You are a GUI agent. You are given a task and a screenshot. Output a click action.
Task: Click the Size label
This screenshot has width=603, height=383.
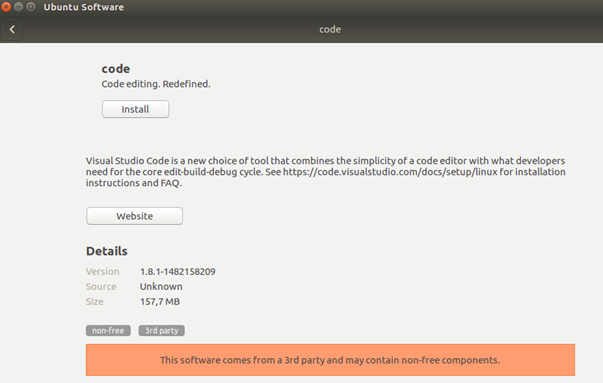pos(95,301)
